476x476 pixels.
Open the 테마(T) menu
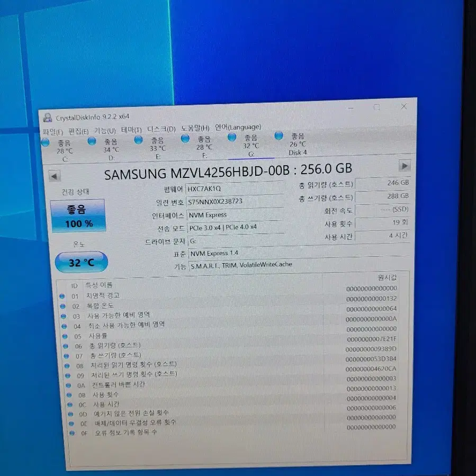pos(131,130)
